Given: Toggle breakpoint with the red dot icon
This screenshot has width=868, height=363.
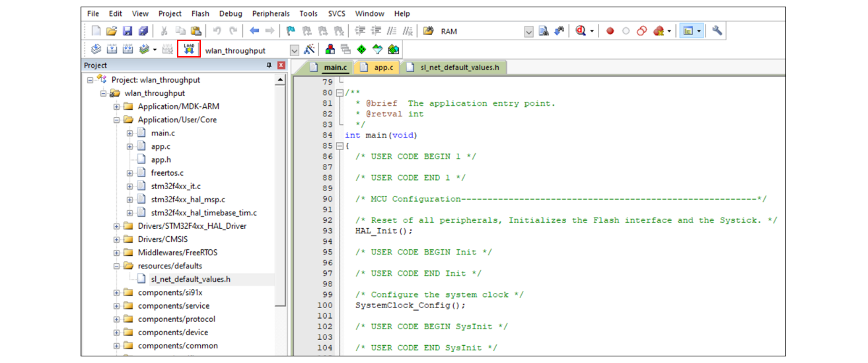Looking at the screenshot, I should (610, 31).
